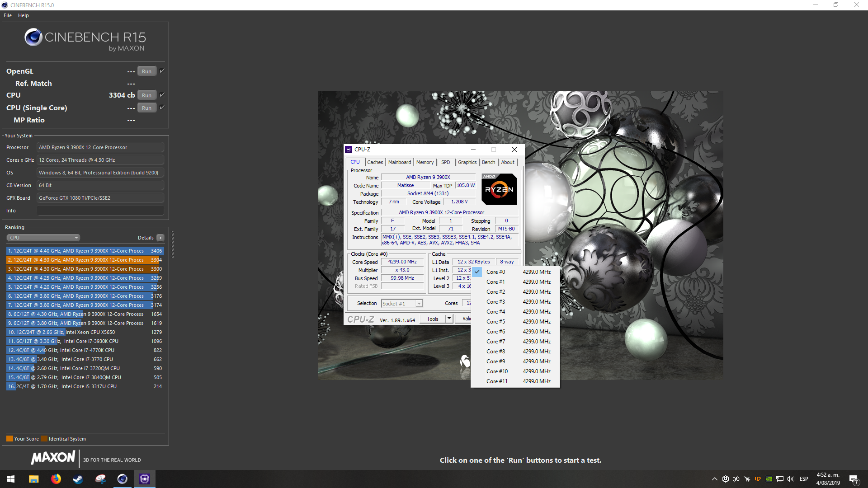
Task: Select Core #1 from the clocks menu
Action: pyautogui.click(x=515, y=282)
